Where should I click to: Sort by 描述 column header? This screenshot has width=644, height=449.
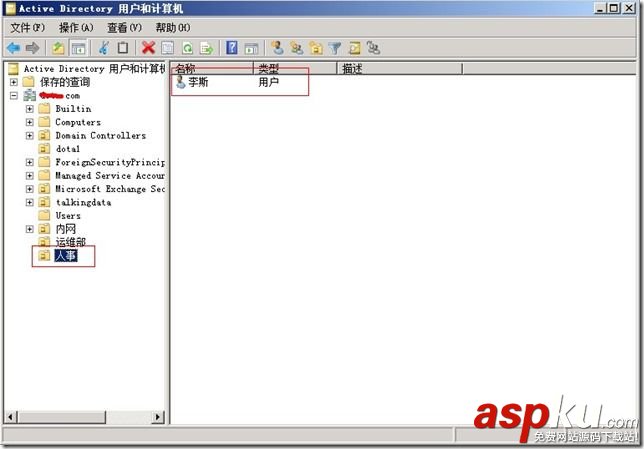[x=400, y=69]
